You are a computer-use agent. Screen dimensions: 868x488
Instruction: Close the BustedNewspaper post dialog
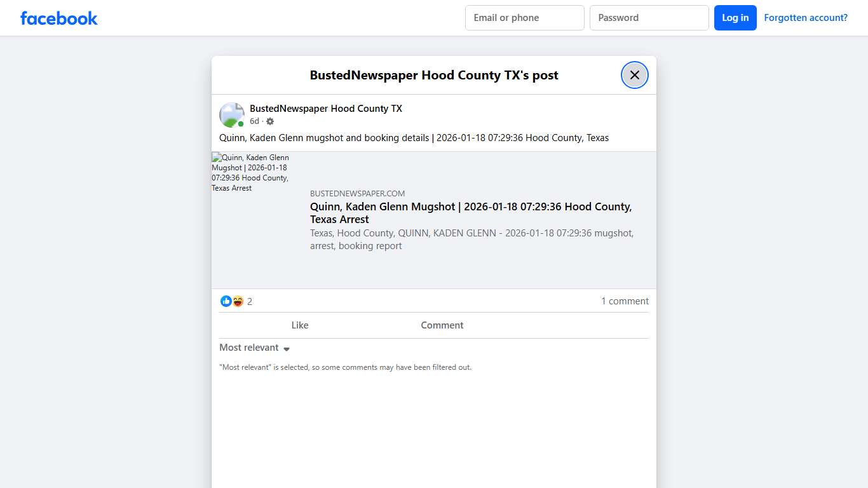(x=634, y=75)
